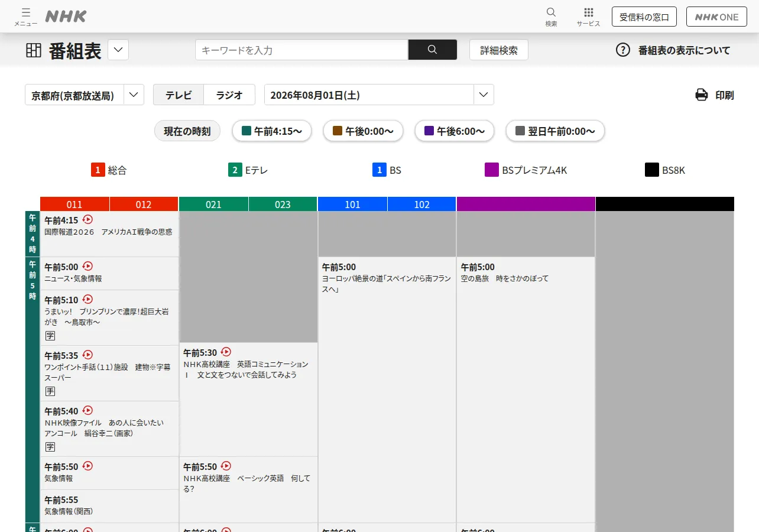Play icon next to 午前5:10 うまいッ!
Screen dimensions: 759x532
87,299
